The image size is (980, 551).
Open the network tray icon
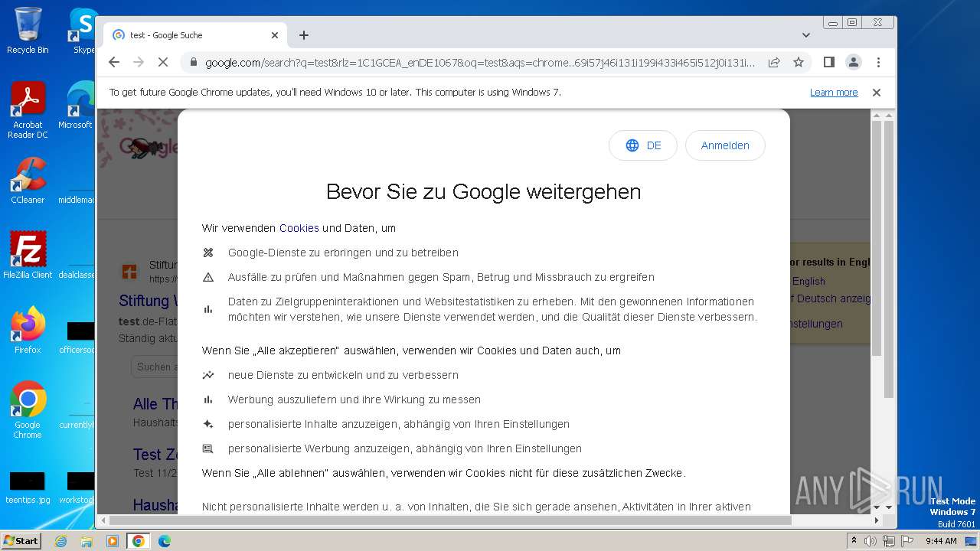point(889,541)
